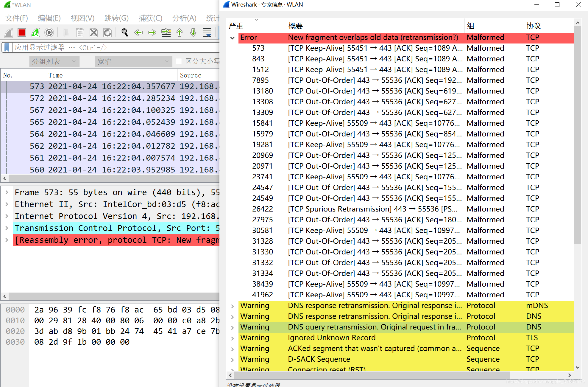Open capture options gear icon
The width and height of the screenshot is (588, 387).
coord(49,32)
